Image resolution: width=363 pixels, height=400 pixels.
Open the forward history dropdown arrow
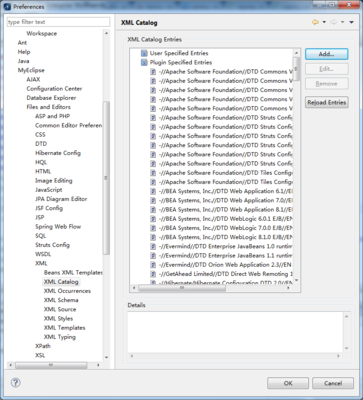coord(342,22)
